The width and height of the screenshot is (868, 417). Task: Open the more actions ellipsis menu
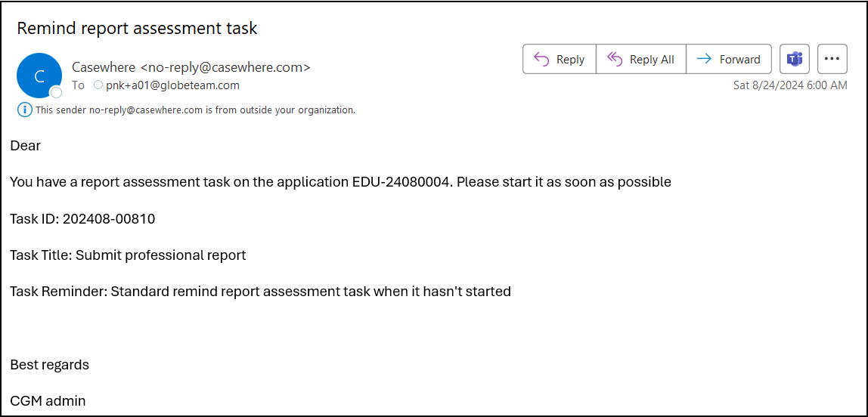(x=832, y=59)
